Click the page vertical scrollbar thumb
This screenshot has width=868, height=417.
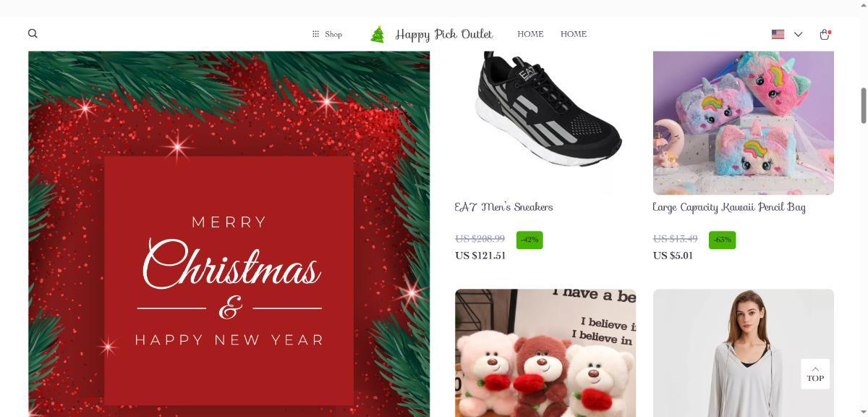[x=863, y=106]
